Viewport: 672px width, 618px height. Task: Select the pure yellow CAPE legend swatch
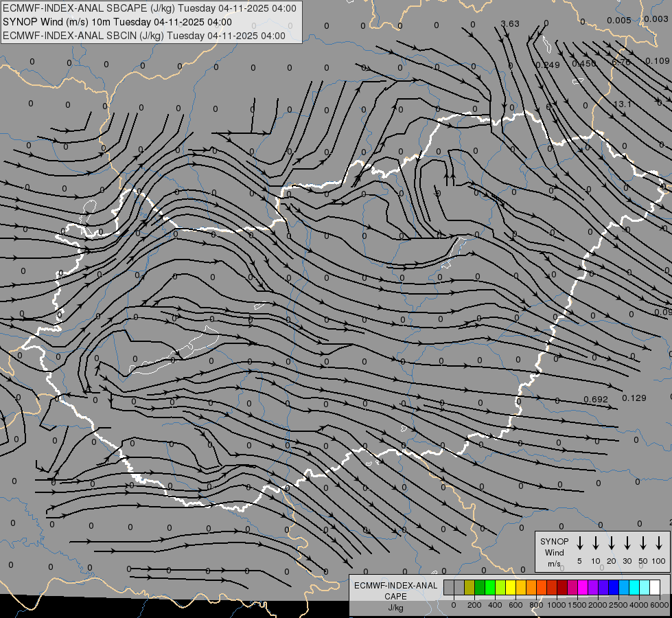click(x=511, y=587)
